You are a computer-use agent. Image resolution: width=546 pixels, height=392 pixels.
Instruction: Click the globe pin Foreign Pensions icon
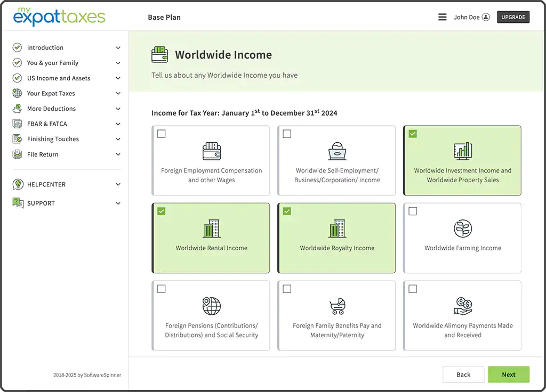click(x=211, y=306)
